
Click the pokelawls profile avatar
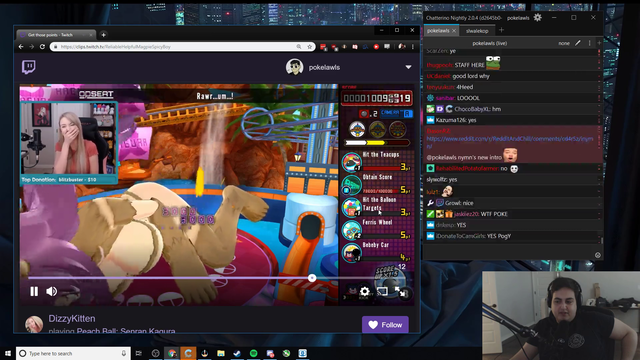click(294, 67)
